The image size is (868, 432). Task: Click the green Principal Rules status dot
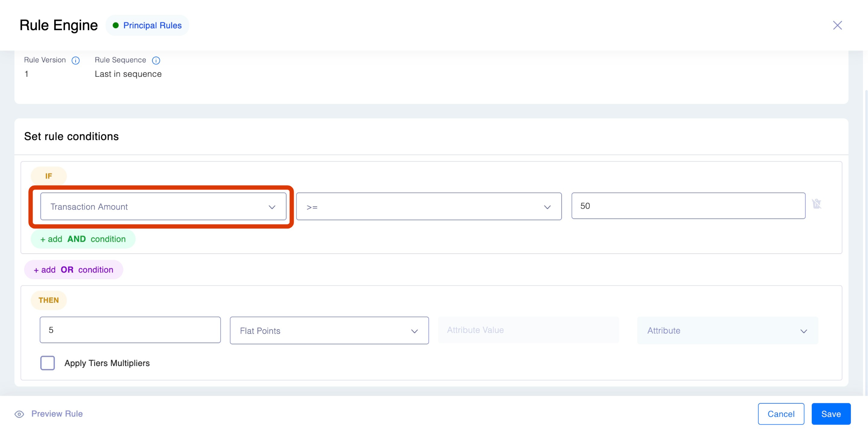(116, 26)
